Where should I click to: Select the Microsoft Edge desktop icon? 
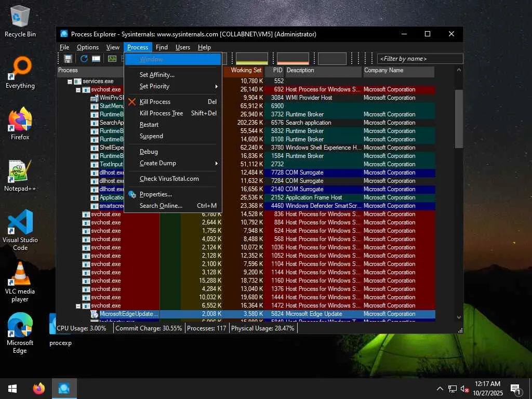[20, 334]
